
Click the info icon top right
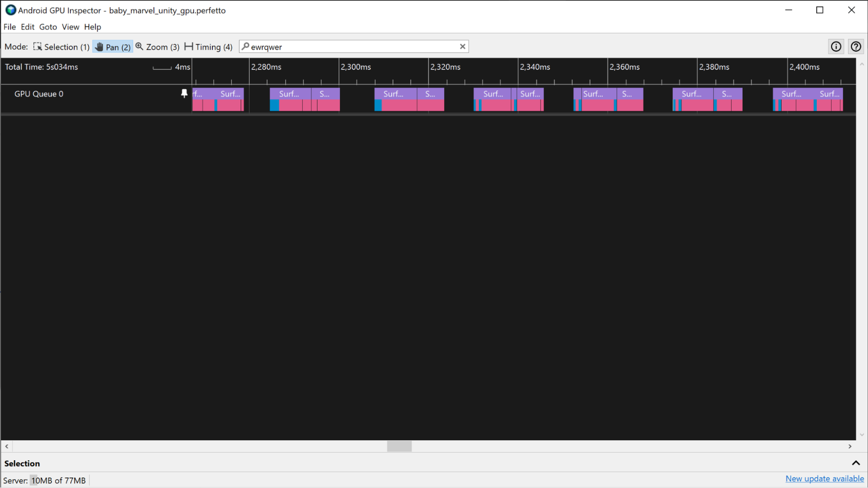[x=836, y=46]
